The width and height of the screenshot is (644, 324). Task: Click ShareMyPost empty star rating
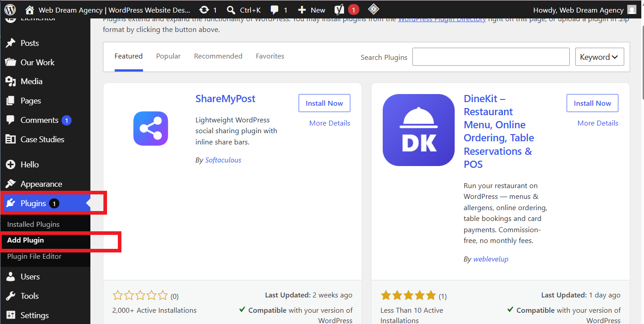click(140, 296)
